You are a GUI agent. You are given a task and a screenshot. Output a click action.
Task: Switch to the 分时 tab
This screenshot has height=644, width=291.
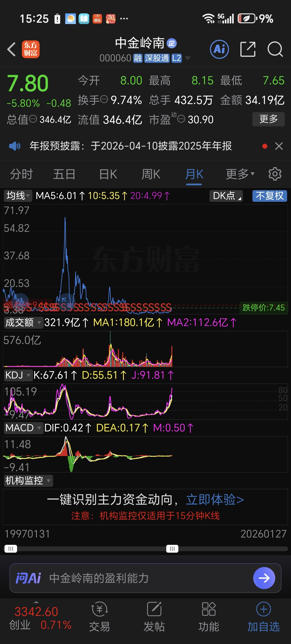(22, 174)
